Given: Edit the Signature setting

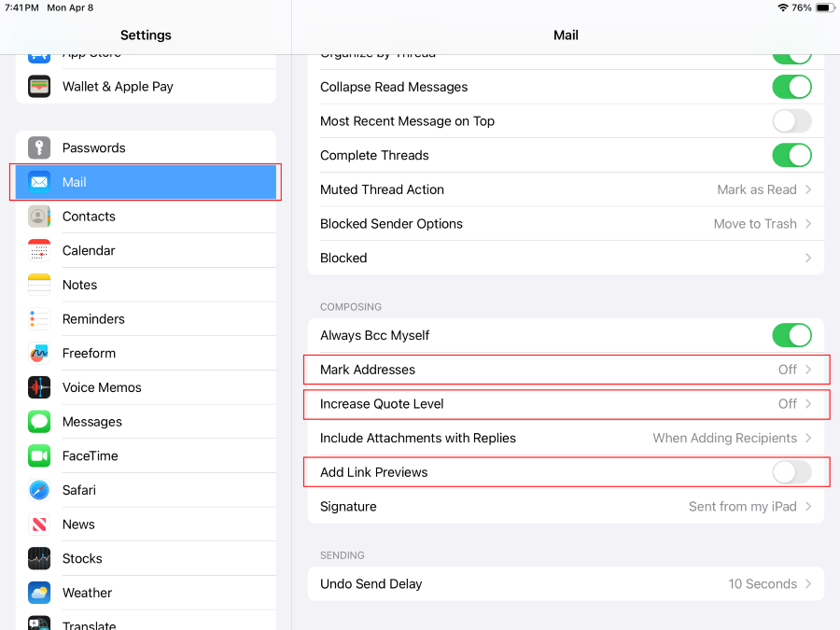Looking at the screenshot, I should [566, 507].
